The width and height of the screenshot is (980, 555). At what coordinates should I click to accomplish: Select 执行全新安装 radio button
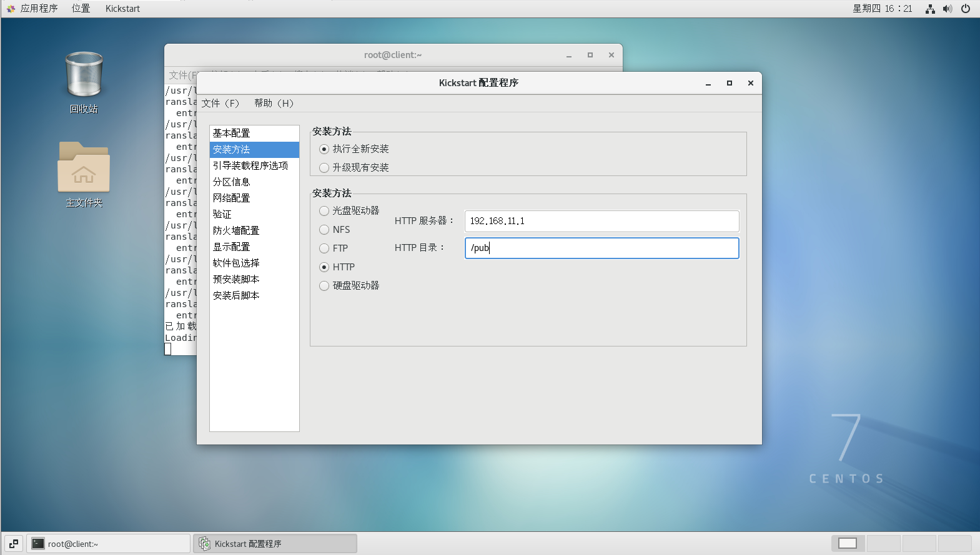click(x=324, y=149)
